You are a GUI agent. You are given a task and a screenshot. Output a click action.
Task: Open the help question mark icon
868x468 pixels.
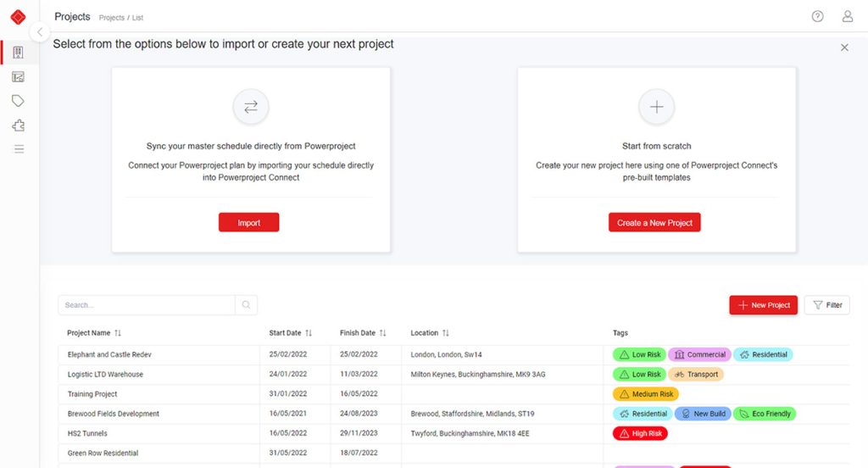[x=817, y=16]
